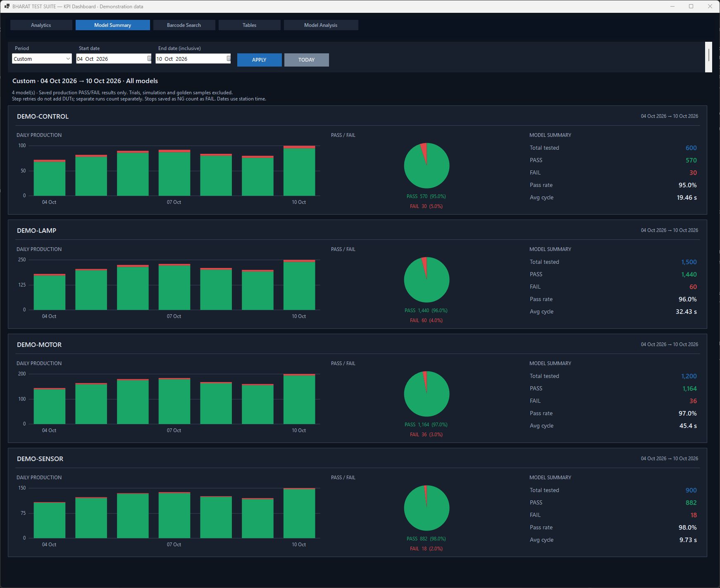Viewport: 720px width, 588px height.
Task: Click DEMO-CONTROL pass rate 95.0%
Action: (688, 185)
